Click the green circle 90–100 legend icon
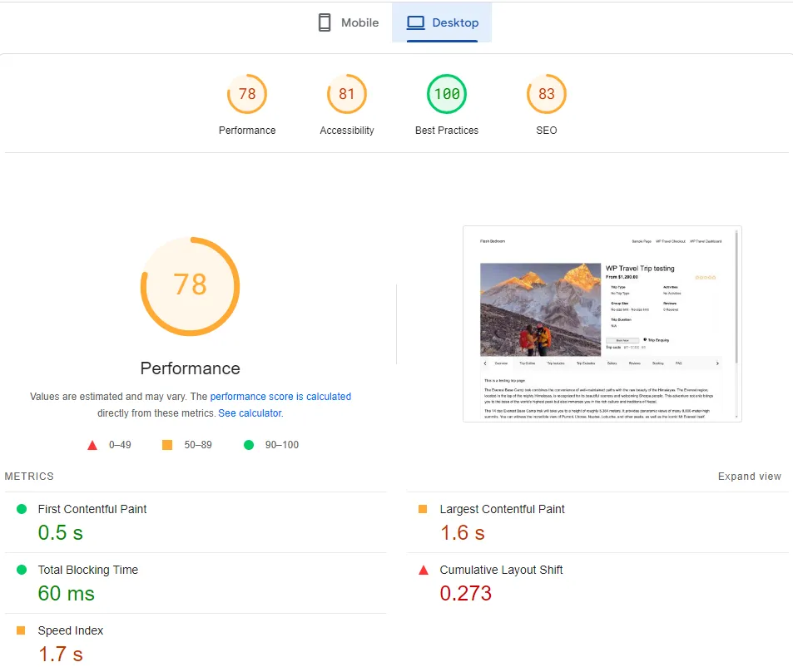The width and height of the screenshot is (793, 672). coord(248,445)
